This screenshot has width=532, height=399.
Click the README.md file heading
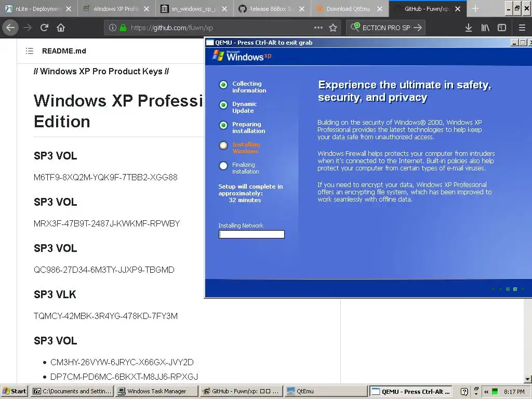(x=64, y=51)
